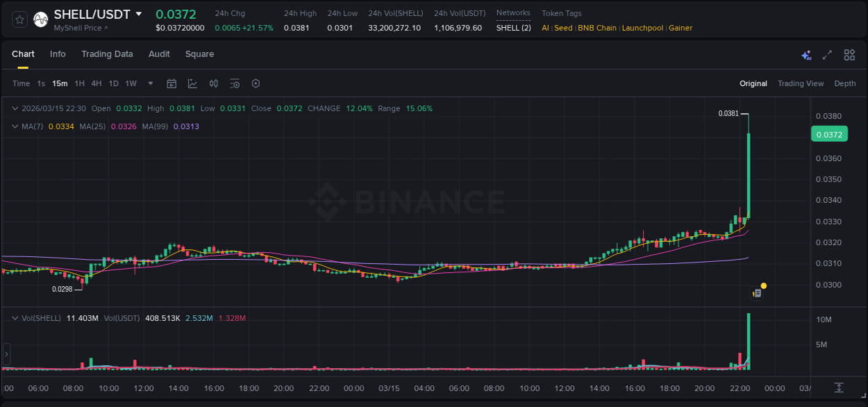Screen dimensions: 868x407
Task: Click the fullscreen expand chart icon
Action: 827,54
